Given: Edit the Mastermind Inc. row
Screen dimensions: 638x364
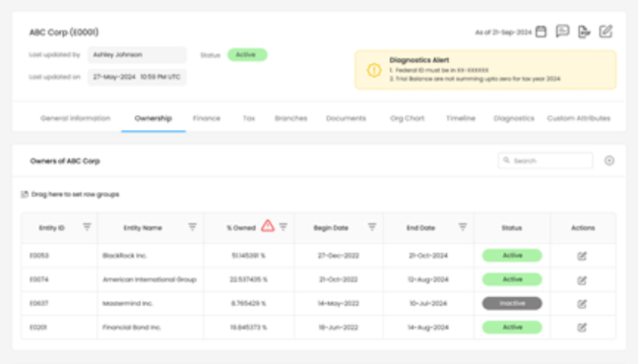Looking at the screenshot, I should [582, 304].
